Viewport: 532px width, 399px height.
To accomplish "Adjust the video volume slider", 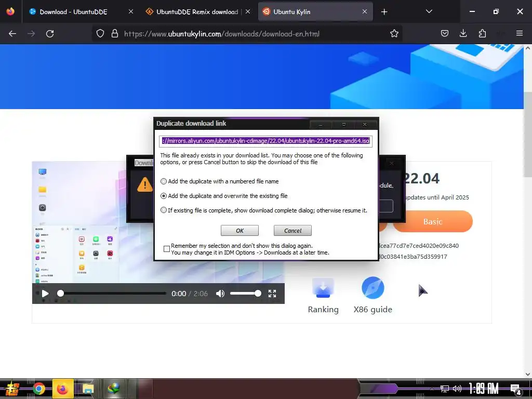I will pos(246,294).
